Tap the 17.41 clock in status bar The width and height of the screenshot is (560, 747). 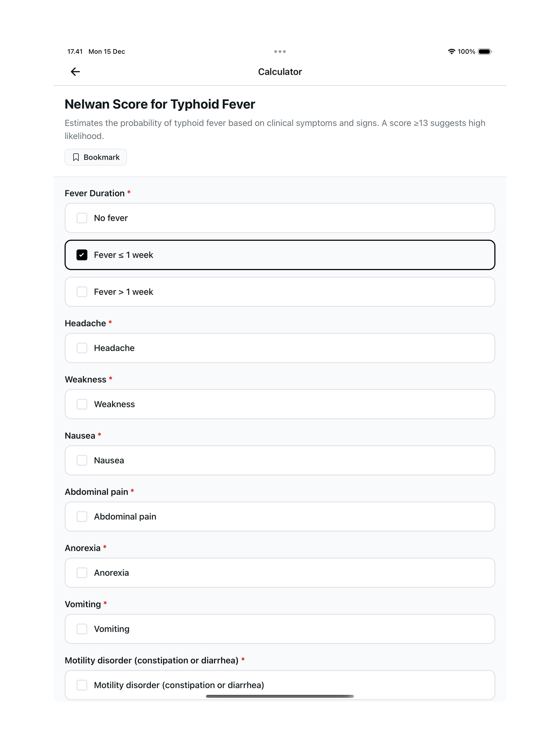(x=75, y=52)
